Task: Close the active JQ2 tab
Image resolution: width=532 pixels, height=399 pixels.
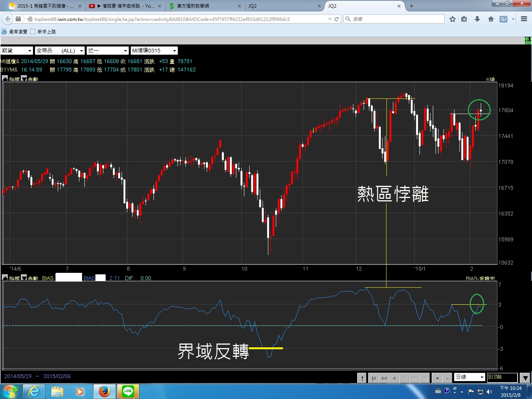Action: (399, 6)
